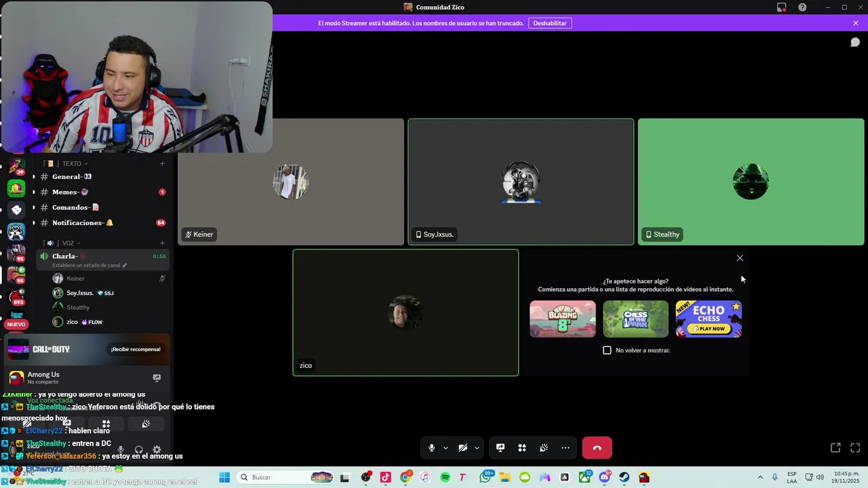Image resolution: width=868 pixels, height=488 pixels.
Task: Claim the Call of Duty reward
Action: point(136,349)
